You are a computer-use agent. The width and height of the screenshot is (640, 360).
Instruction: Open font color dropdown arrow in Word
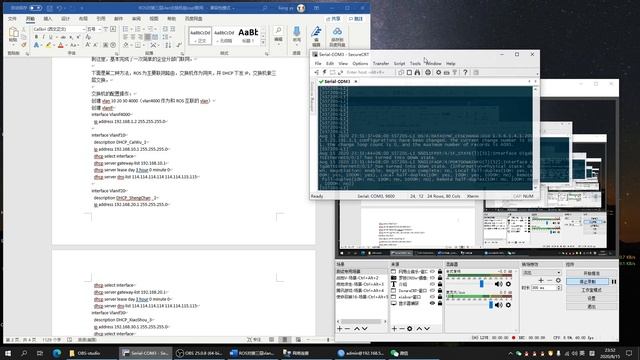coord(66,45)
